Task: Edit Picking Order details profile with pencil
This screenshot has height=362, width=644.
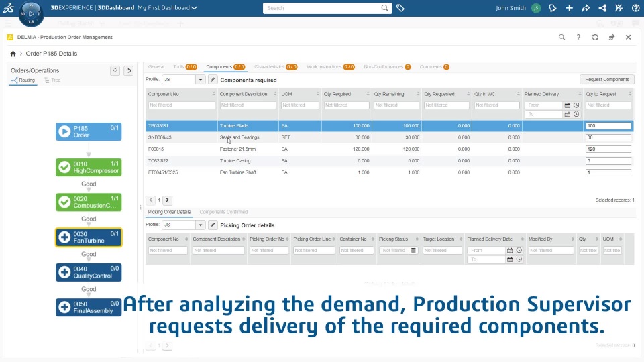Action: click(x=213, y=225)
